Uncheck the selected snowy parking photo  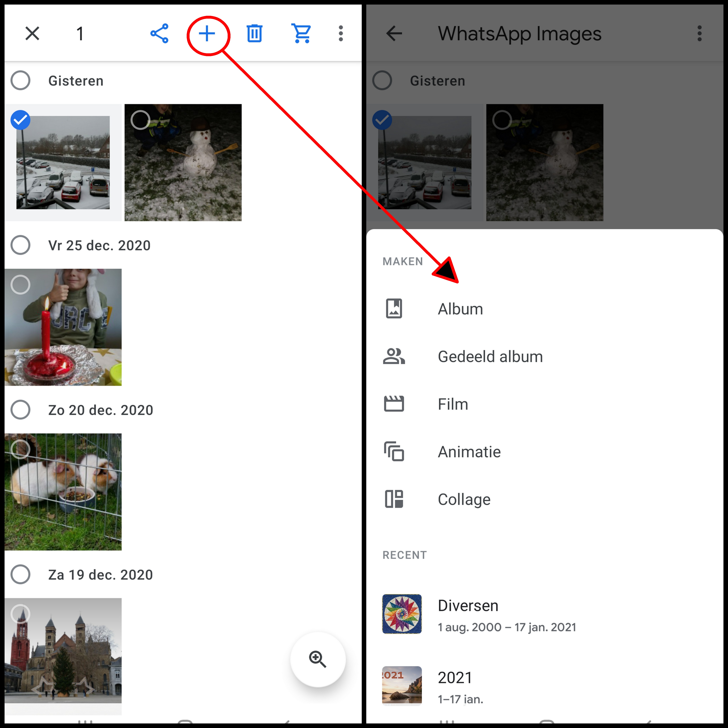20,120
